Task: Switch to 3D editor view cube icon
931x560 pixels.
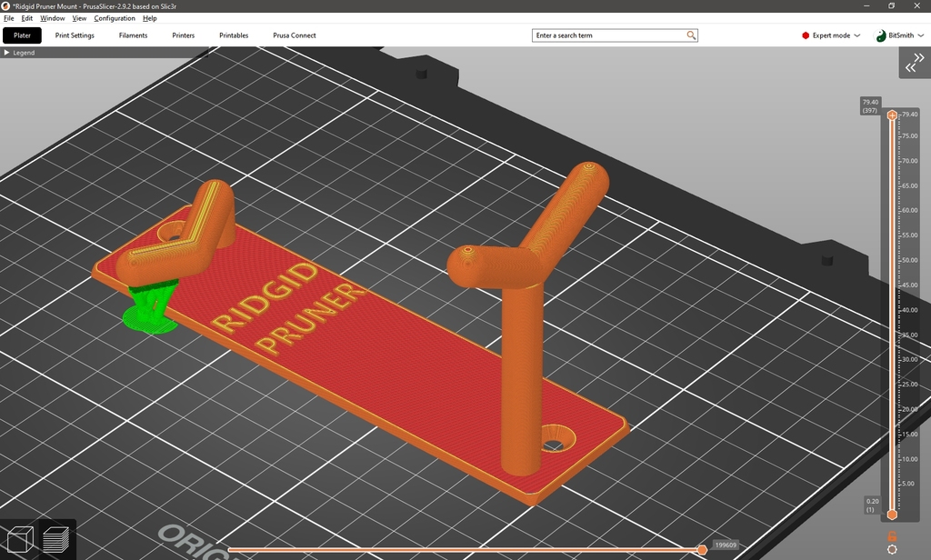Action: click(x=19, y=540)
